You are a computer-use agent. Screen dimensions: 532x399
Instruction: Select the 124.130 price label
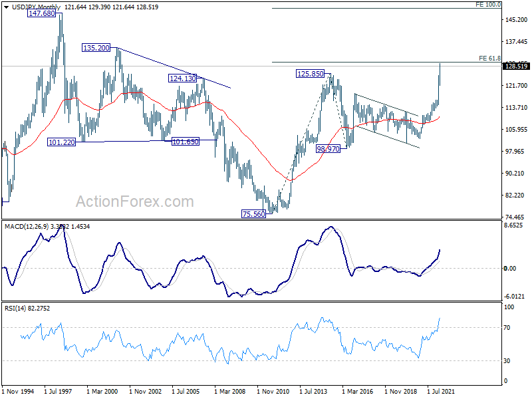coord(183,78)
